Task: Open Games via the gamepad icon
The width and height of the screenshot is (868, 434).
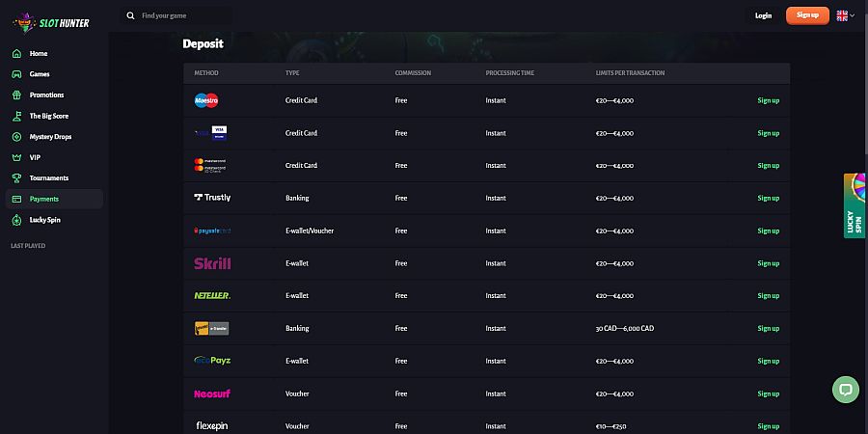Action: click(x=16, y=74)
